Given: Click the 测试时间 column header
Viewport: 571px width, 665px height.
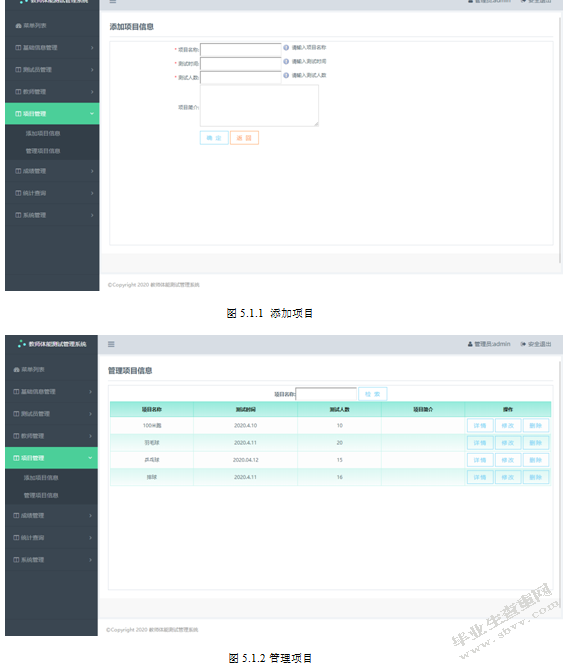Looking at the screenshot, I should coord(245,409).
